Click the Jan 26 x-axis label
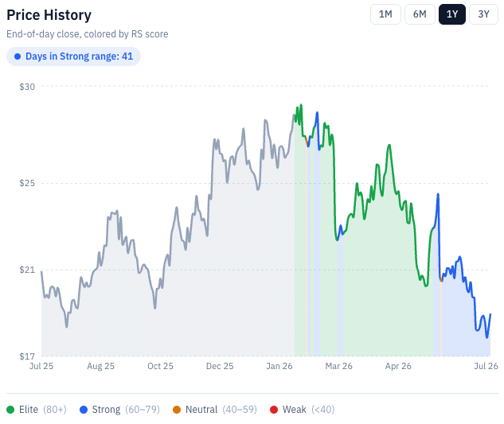This screenshot has width=504, height=424. point(279,366)
